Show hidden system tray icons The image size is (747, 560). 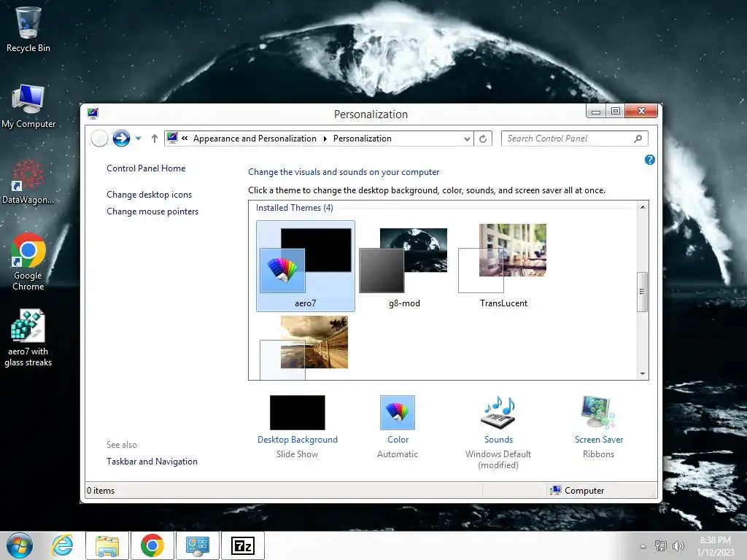(643, 546)
